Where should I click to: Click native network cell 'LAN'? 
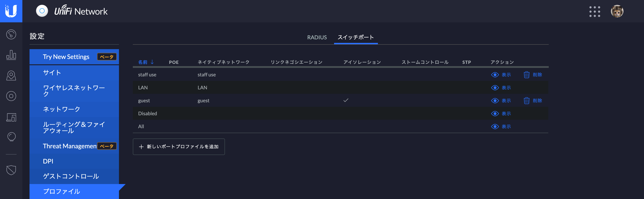point(202,88)
